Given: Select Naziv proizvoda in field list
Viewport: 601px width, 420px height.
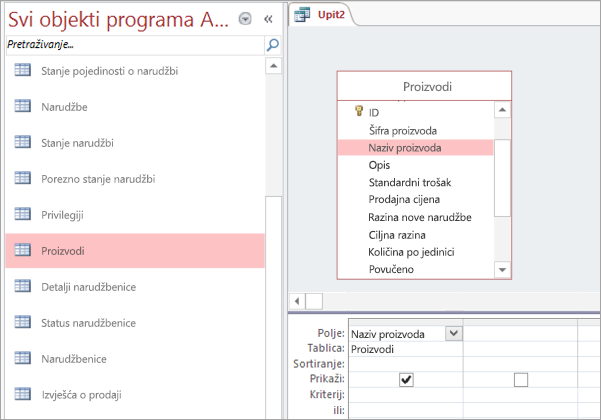Looking at the screenshot, I should pyautogui.click(x=415, y=148).
